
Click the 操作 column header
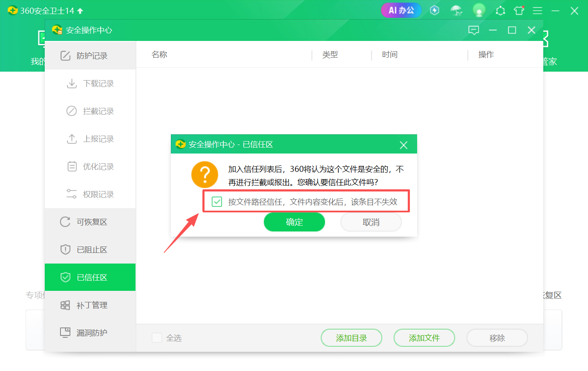click(486, 55)
